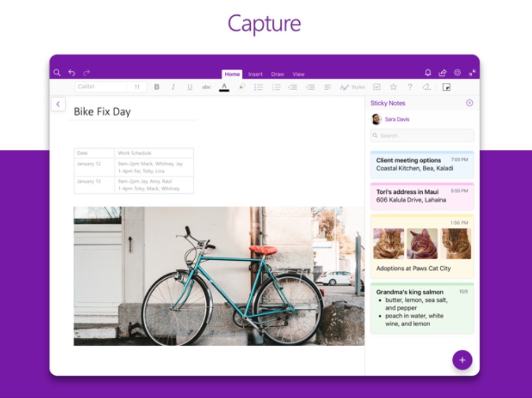Screen dimensions: 532x398
Task: Toggle underline formatting
Action: (x=189, y=87)
